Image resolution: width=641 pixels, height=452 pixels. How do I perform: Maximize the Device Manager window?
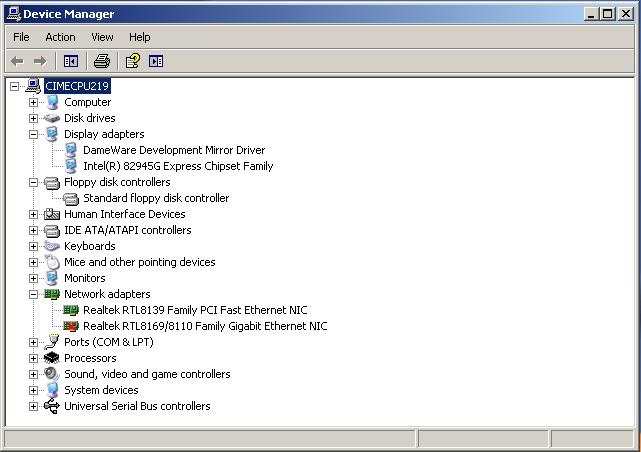(607, 14)
